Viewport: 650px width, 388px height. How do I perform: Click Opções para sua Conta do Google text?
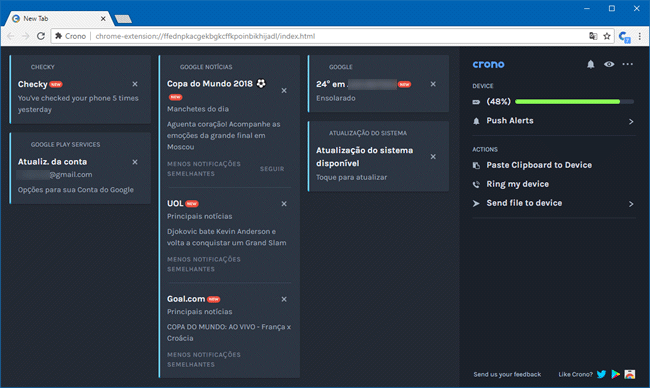click(75, 190)
